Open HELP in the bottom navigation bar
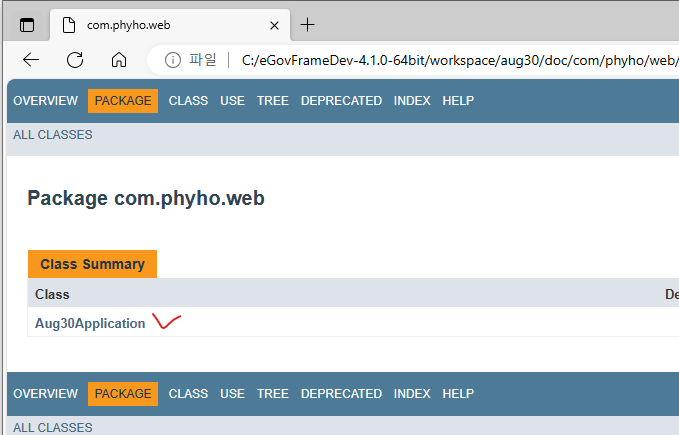 tap(458, 394)
